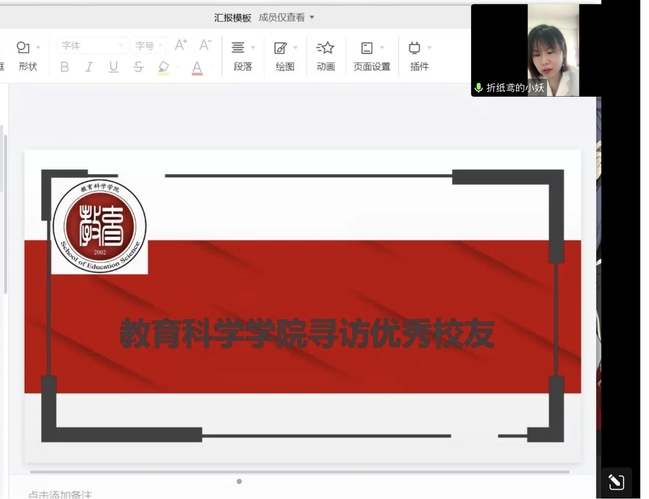The height and width of the screenshot is (499, 649).
Task: Toggle strikethrough formatting
Action: (138, 67)
